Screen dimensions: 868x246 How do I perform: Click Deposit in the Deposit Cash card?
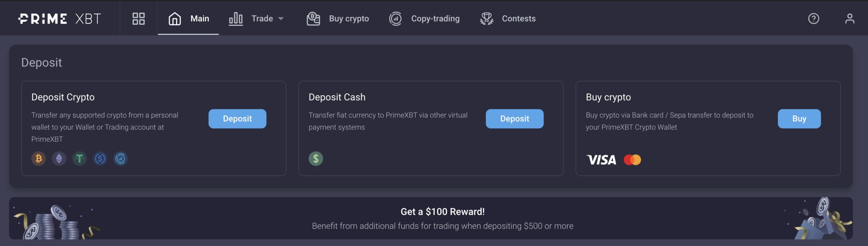[x=514, y=119]
